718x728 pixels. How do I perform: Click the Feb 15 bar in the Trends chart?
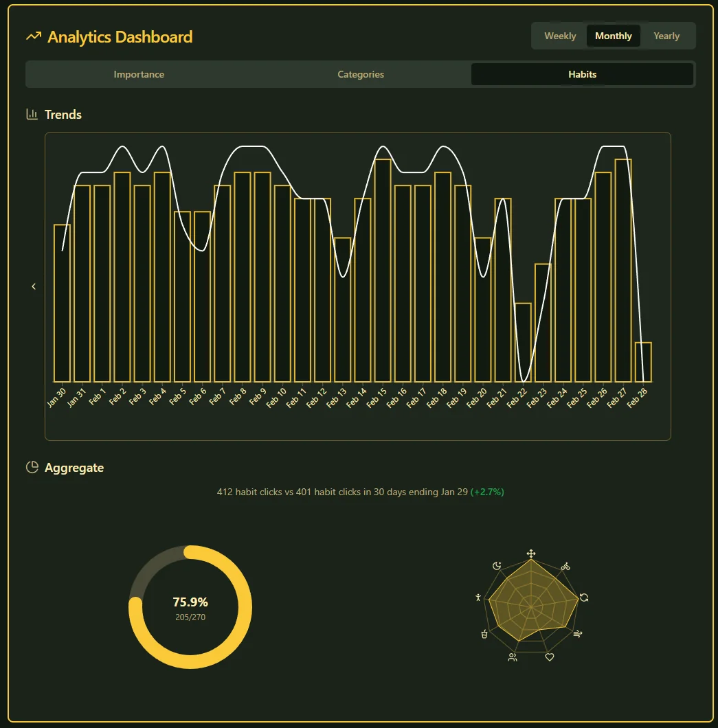point(383,271)
